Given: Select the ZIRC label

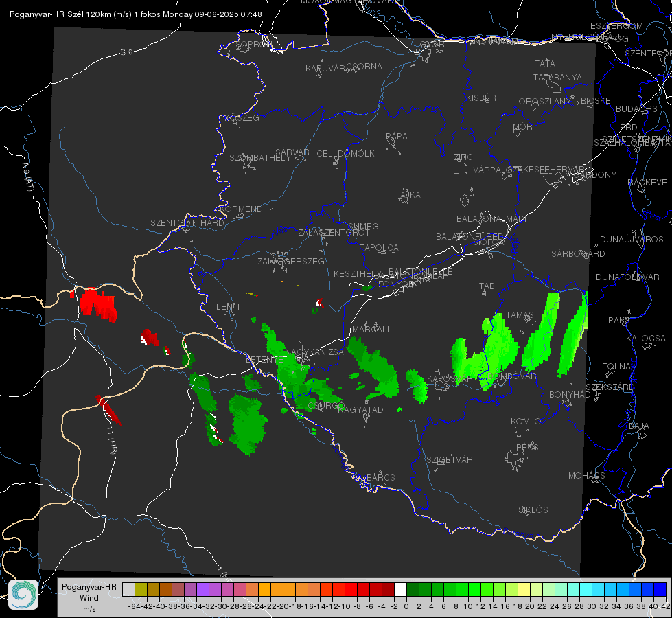Looking at the screenshot, I should pos(463,157).
